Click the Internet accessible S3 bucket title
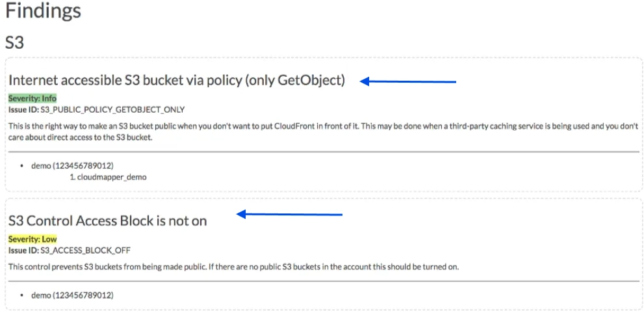 177,80
